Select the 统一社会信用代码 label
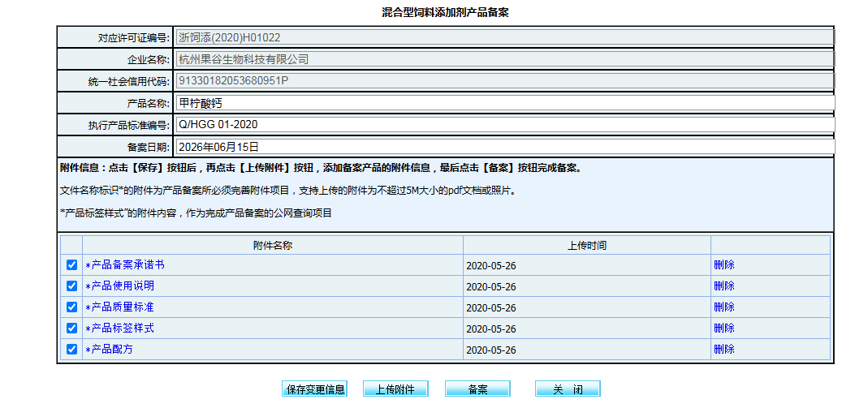868x408 pixels. 128,81
